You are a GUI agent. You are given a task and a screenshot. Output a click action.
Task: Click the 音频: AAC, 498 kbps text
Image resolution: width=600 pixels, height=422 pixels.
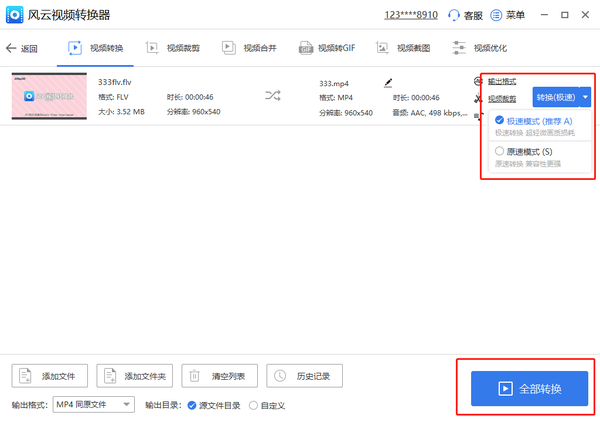(x=430, y=113)
